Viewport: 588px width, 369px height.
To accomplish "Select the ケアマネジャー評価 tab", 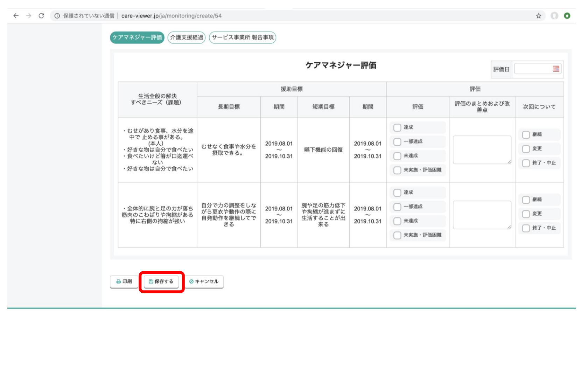I will [137, 37].
